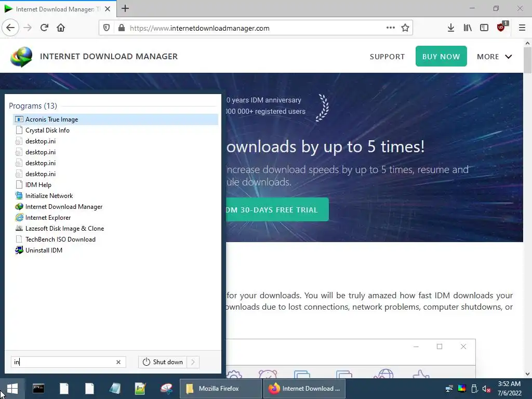The height and width of the screenshot is (399, 532).
Task: Open page actions three-dot menu
Action: coord(391,28)
